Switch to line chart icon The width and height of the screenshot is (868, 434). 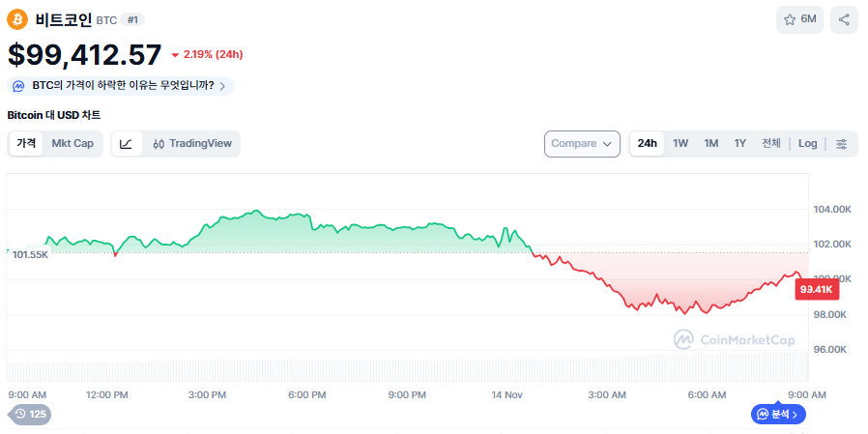click(x=127, y=144)
